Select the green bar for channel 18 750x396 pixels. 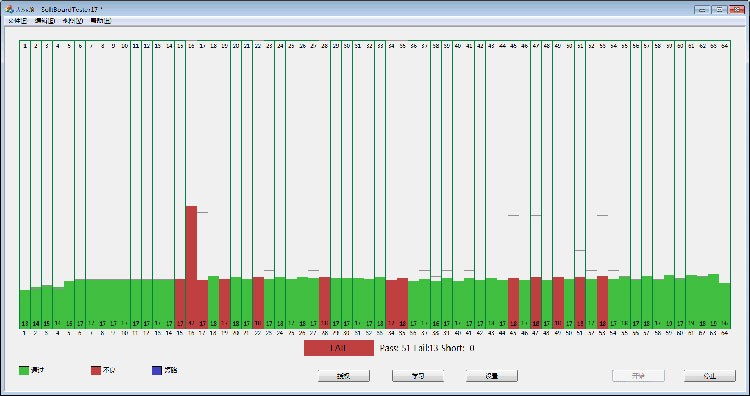[213, 302]
